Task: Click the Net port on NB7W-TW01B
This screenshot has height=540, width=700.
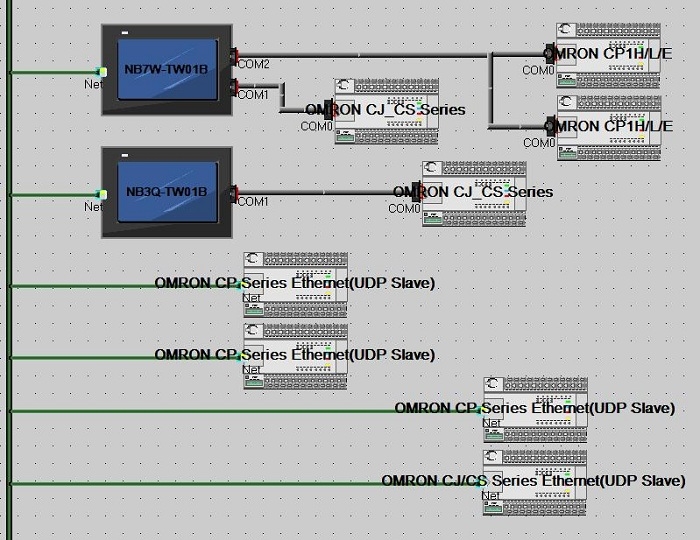Action: [x=102, y=72]
